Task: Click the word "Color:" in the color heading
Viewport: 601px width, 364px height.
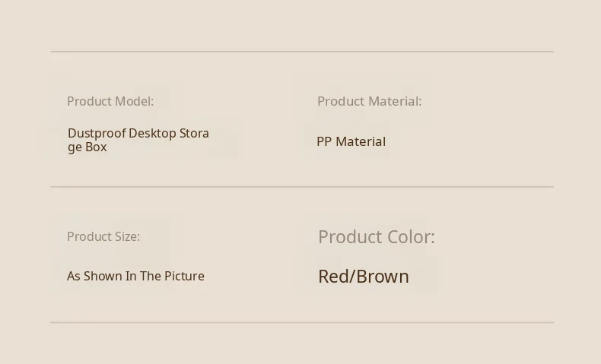Action: click(x=411, y=236)
